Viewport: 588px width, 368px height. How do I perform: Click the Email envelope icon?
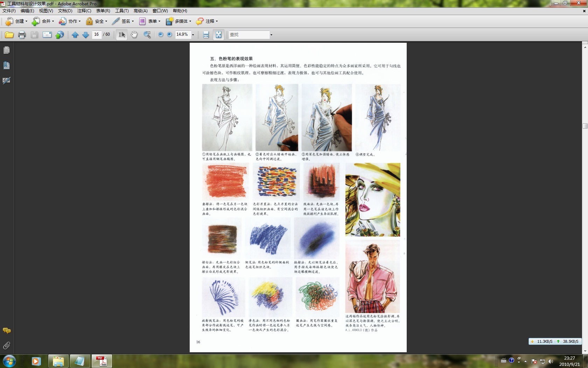[47, 35]
